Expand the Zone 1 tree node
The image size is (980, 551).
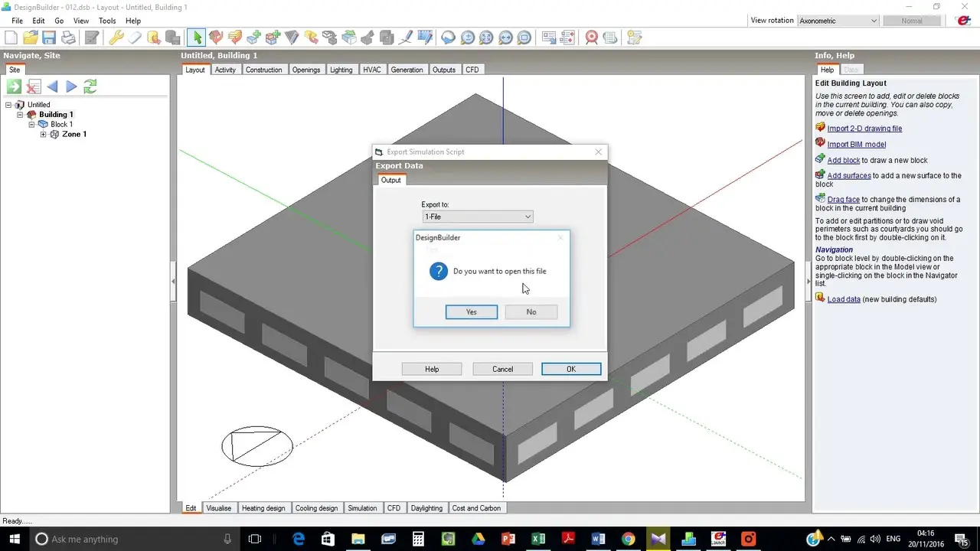(43, 135)
